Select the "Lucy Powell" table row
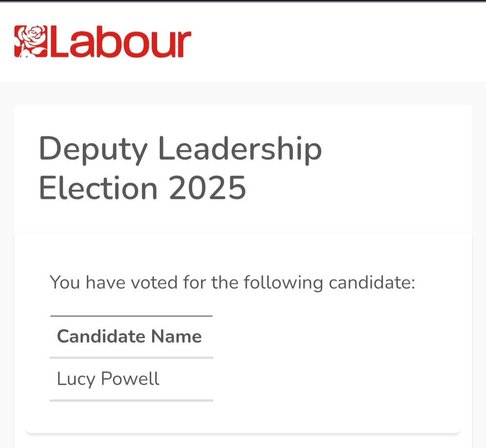This screenshot has height=448, width=486. click(131, 379)
